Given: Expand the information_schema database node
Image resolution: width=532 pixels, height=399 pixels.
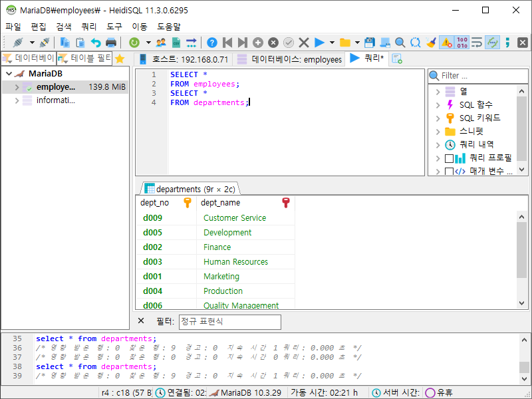Looking at the screenshot, I should pyautogui.click(x=17, y=100).
